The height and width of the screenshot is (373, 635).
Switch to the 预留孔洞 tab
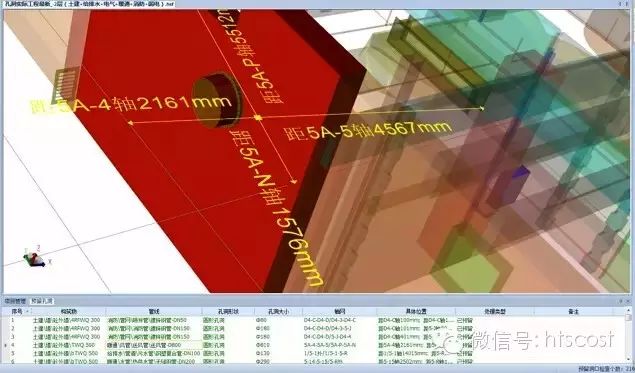coord(41,301)
